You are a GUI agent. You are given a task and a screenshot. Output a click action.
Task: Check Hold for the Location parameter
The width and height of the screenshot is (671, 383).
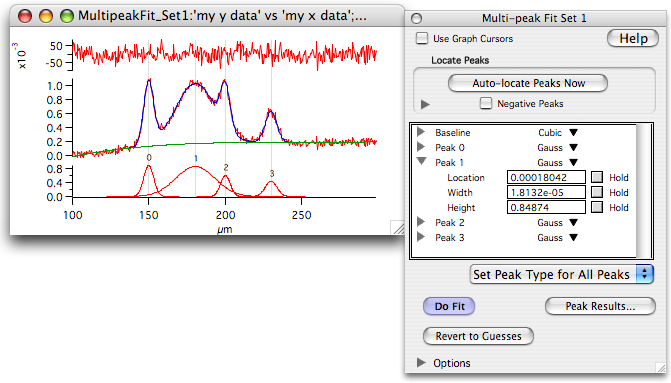pyautogui.click(x=597, y=177)
